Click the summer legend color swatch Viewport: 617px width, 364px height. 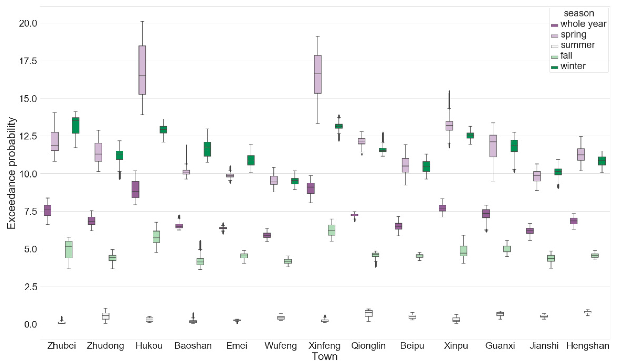pyautogui.click(x=554, y=46)
